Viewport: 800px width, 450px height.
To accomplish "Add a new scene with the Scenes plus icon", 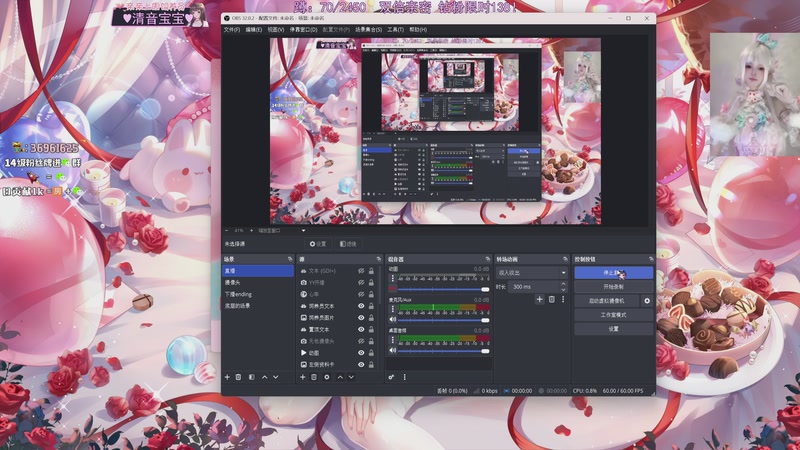I will coord(227,377).
